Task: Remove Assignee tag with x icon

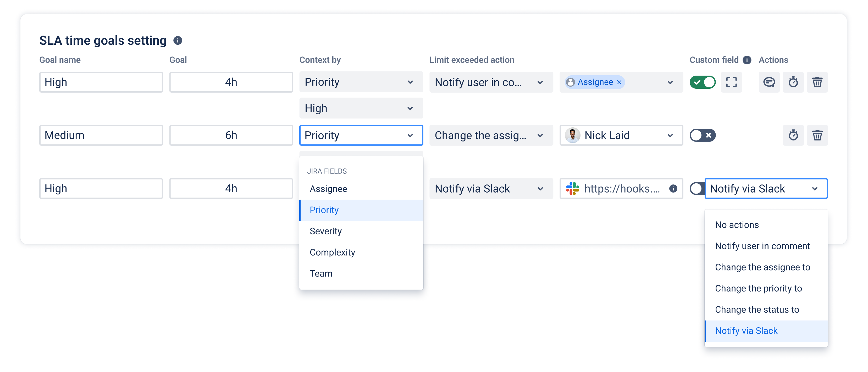Action: [x=619, y=82]
